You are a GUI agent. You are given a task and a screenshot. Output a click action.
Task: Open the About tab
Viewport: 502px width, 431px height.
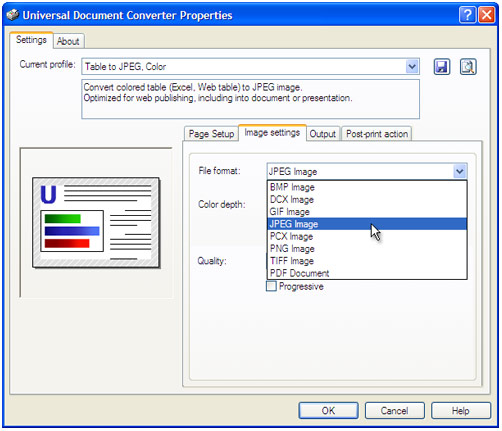[68, 41]
